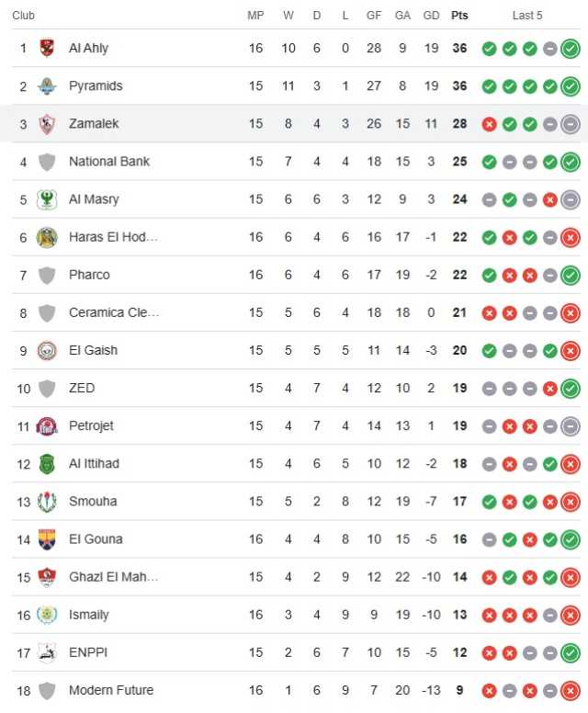
Task: Click the Haras El Hodoud crest
Action: click(47, 237)
